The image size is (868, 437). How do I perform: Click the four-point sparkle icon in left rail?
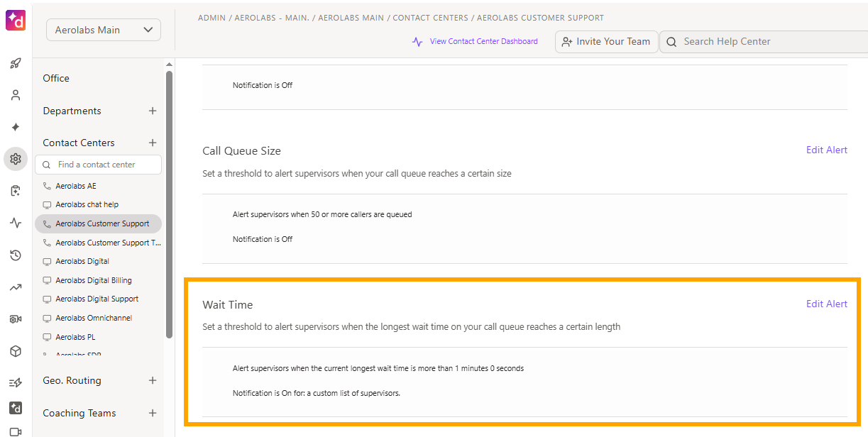[16, 127]
